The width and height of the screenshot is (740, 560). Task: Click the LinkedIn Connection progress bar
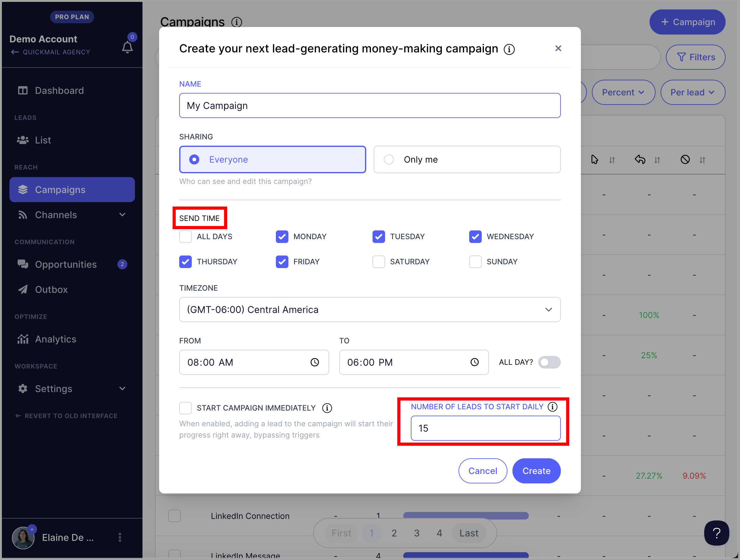point(466,515)
